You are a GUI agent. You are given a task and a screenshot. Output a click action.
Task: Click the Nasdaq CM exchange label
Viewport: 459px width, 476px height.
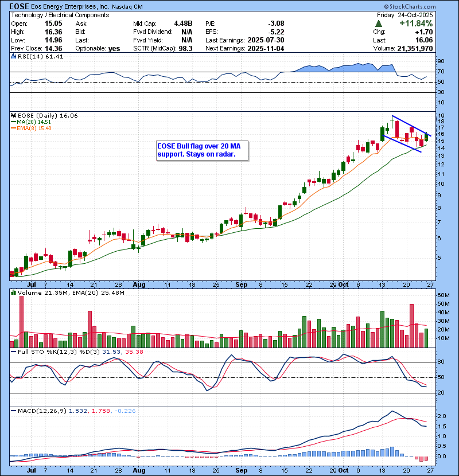pos(127,7)
